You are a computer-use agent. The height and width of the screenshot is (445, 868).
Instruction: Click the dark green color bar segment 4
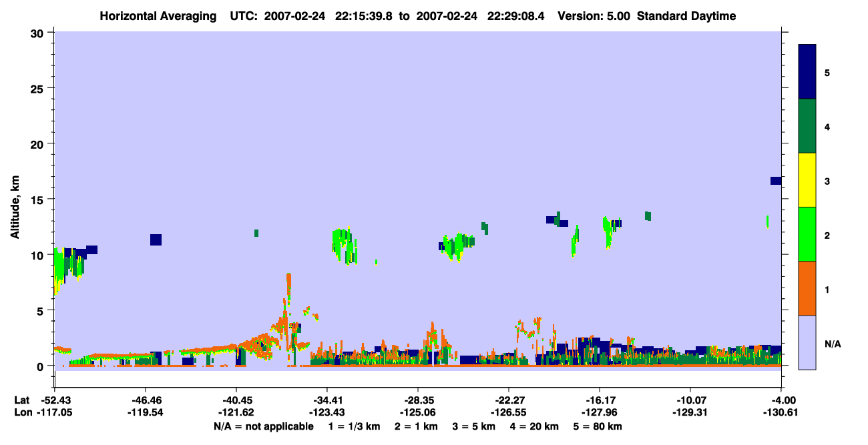(x=807, y=126)
